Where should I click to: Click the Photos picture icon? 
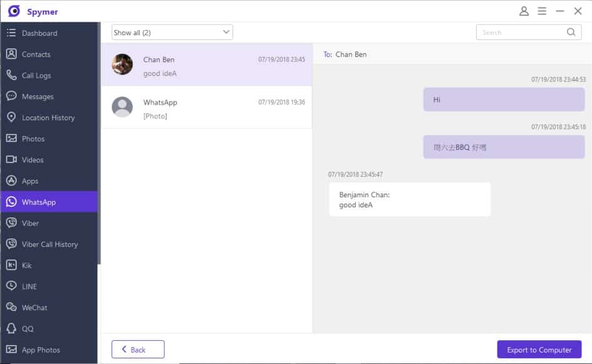(x=11, y=138)
